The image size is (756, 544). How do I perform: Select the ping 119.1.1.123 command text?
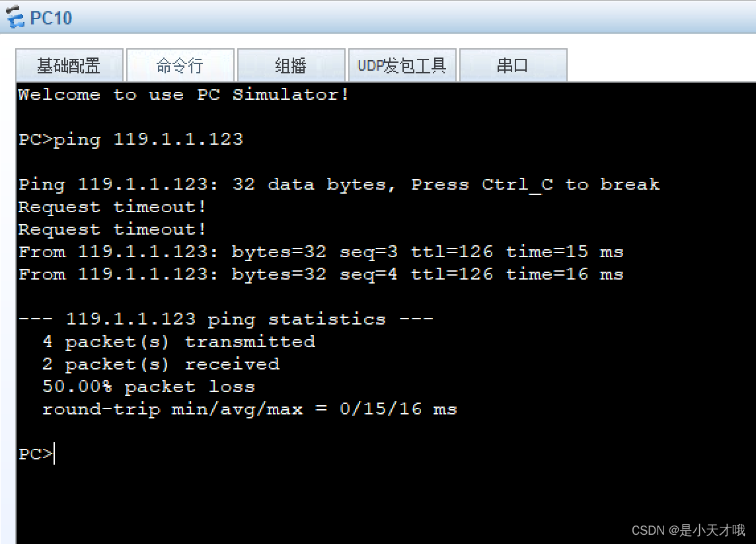(151, 139)
